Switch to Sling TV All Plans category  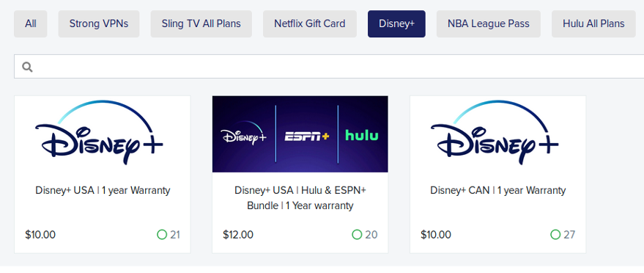[201, 23]
